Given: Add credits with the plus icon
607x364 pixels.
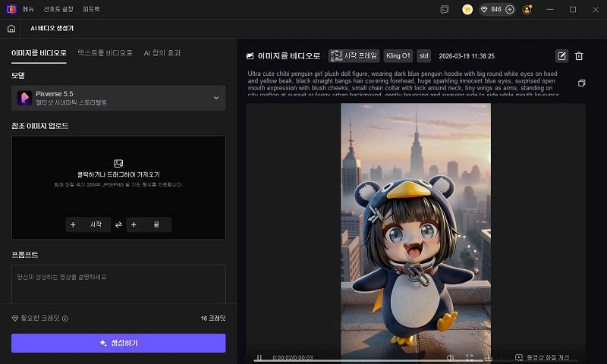Looking at the screenshot, I should click(510, 10).
